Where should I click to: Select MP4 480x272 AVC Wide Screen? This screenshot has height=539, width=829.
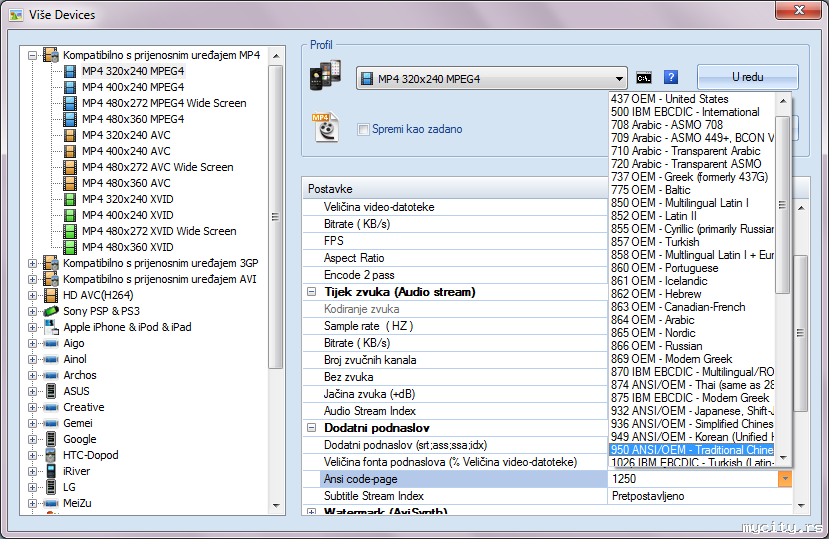click(158, 167)
